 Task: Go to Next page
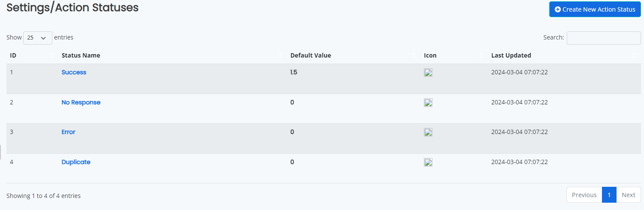tap(629, 195)
